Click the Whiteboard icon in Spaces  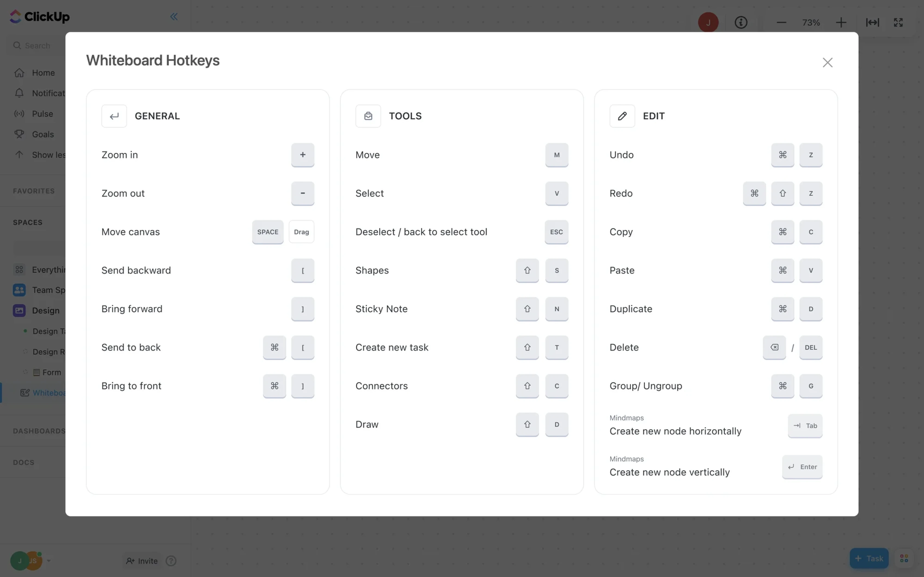coord(25,393)
